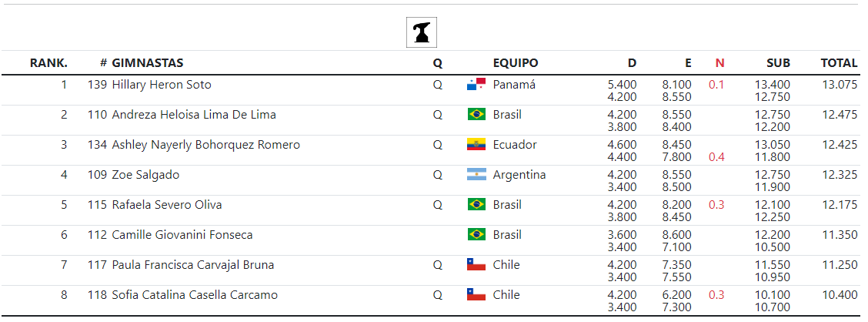Click the SUB column header
Viewport: 868px width, 322px height.
point(778,63)
